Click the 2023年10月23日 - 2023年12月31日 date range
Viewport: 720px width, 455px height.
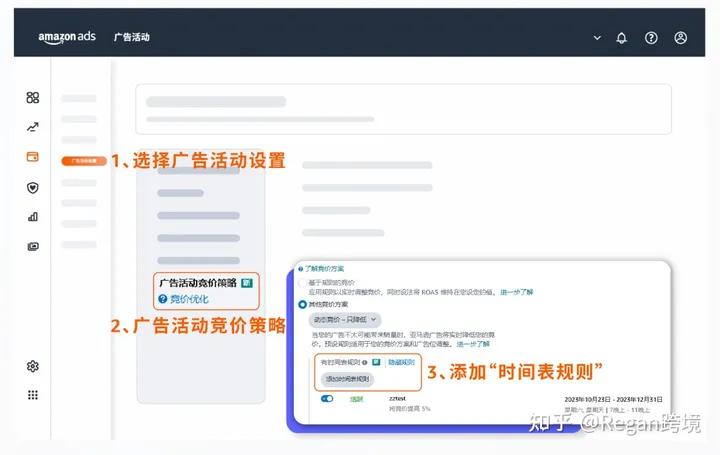613,399
